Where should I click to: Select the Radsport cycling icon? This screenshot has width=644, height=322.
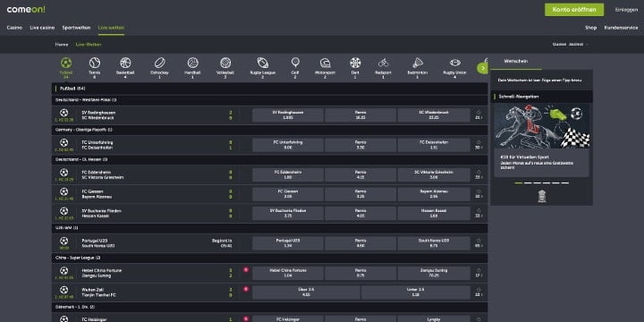pos(383,63)
